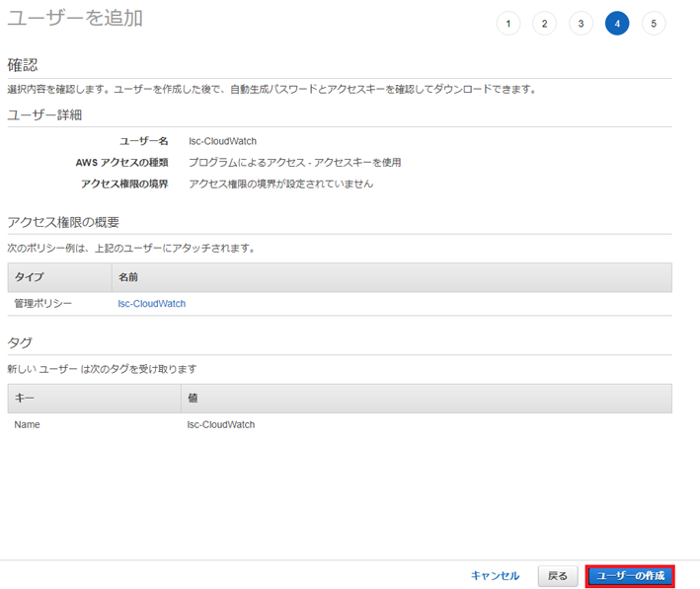
Task: Select the Name tag key cell
Action: (x=28, y=424)
